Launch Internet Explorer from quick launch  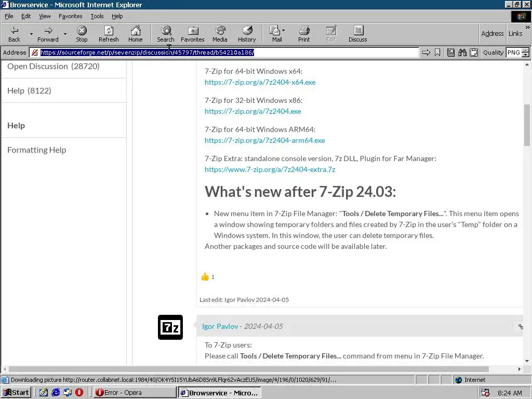pos(56,393)
